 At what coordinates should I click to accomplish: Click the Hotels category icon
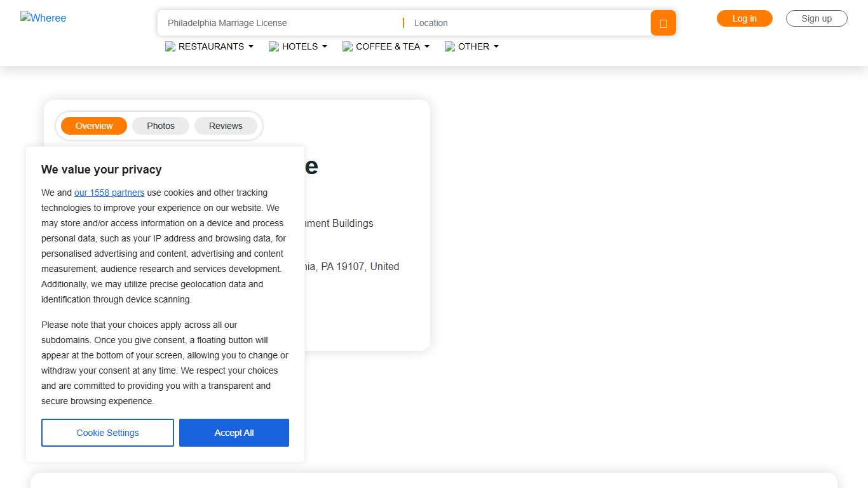(x=274, y=46)
